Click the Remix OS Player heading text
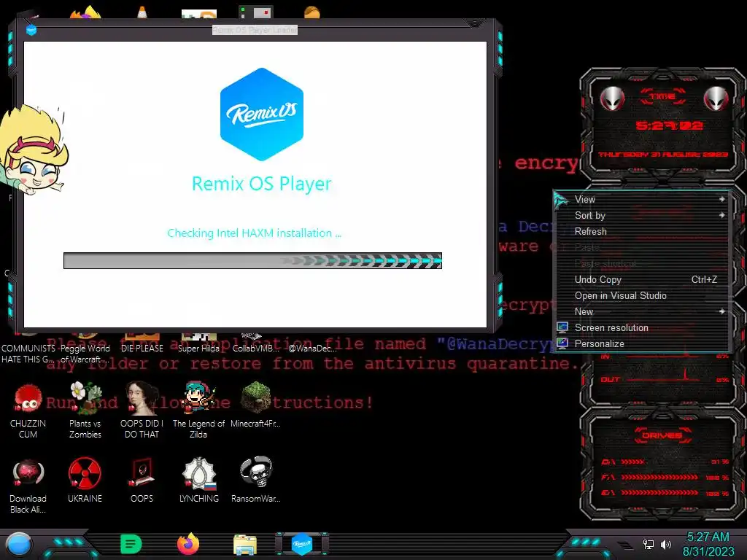Image resolution: width=747 pixels, height=560 pixels. point(262,184)
